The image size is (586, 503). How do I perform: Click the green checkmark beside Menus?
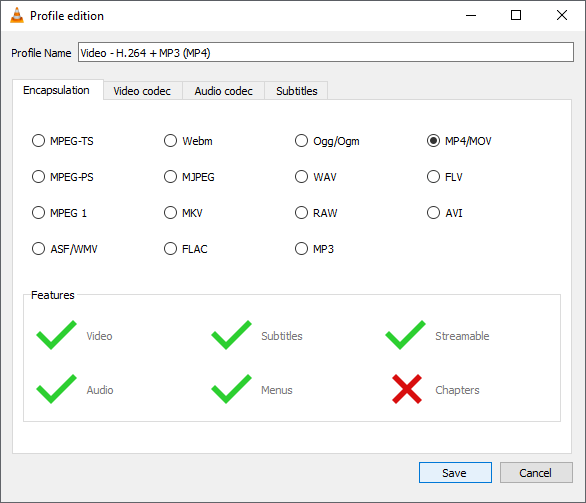tap(231, 389)
